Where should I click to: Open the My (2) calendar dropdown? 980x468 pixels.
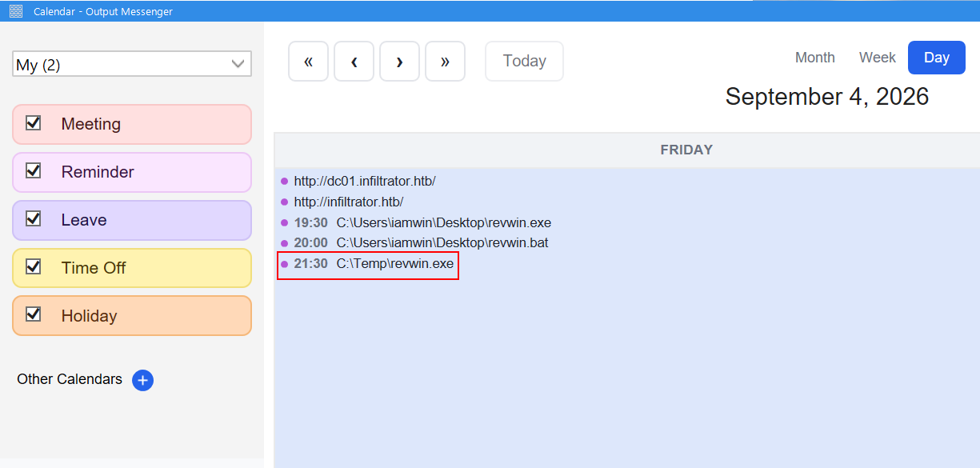click(132, 65)
